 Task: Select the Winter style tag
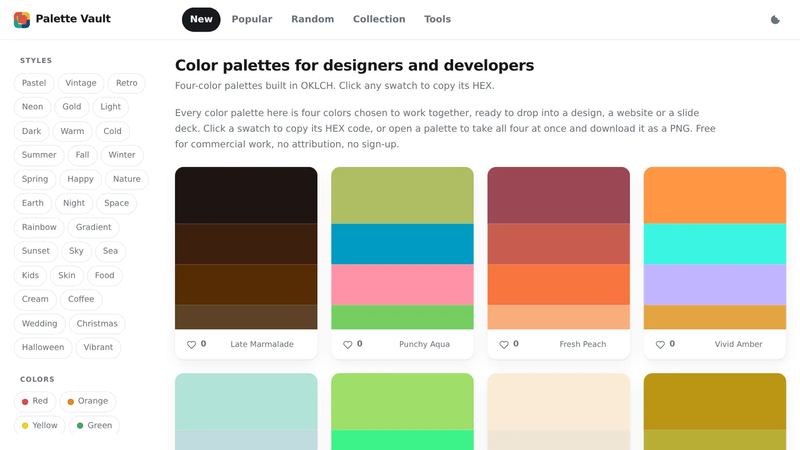tap(122, 155)
